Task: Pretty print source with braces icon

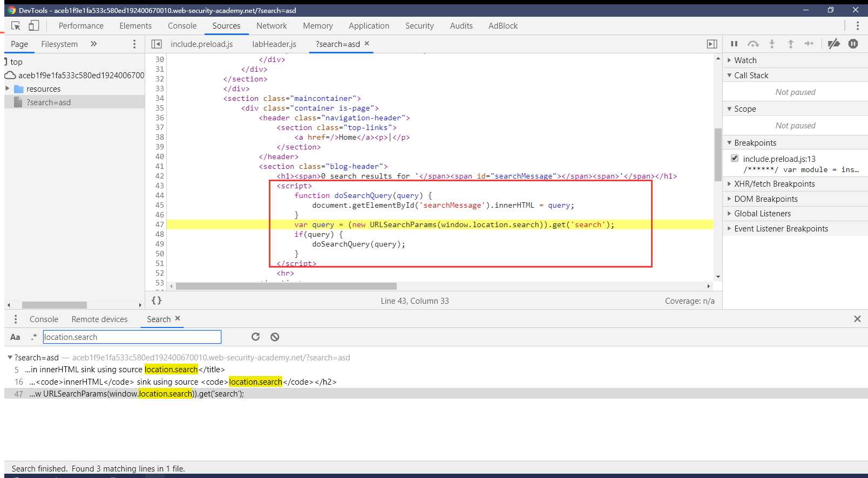Action: [x=157, y=301]
